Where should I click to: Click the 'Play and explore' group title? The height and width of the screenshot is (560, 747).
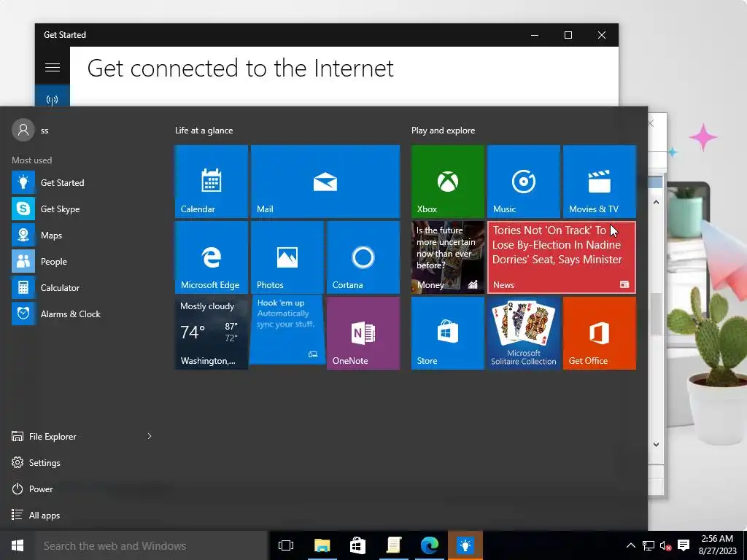[x=443, y=131]
